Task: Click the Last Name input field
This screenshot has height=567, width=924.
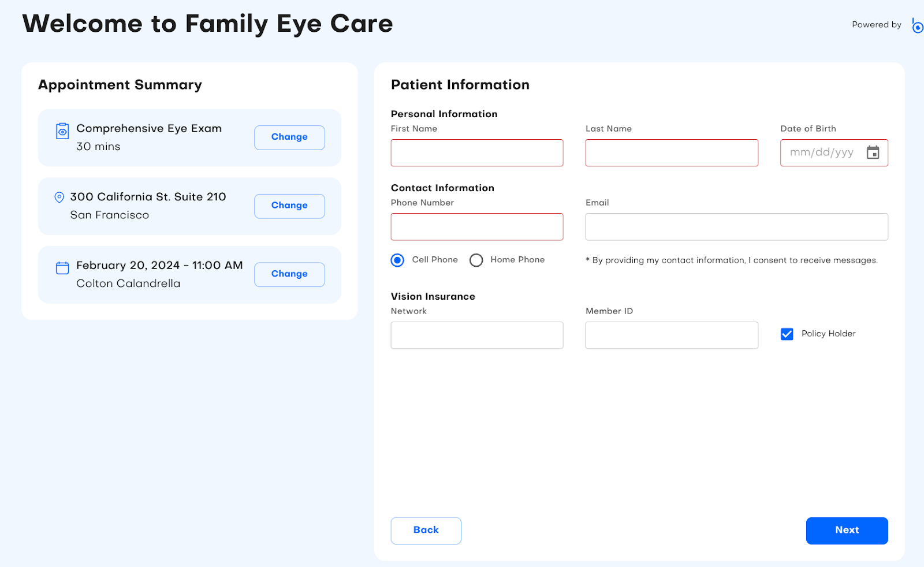Action: [671, 152]
